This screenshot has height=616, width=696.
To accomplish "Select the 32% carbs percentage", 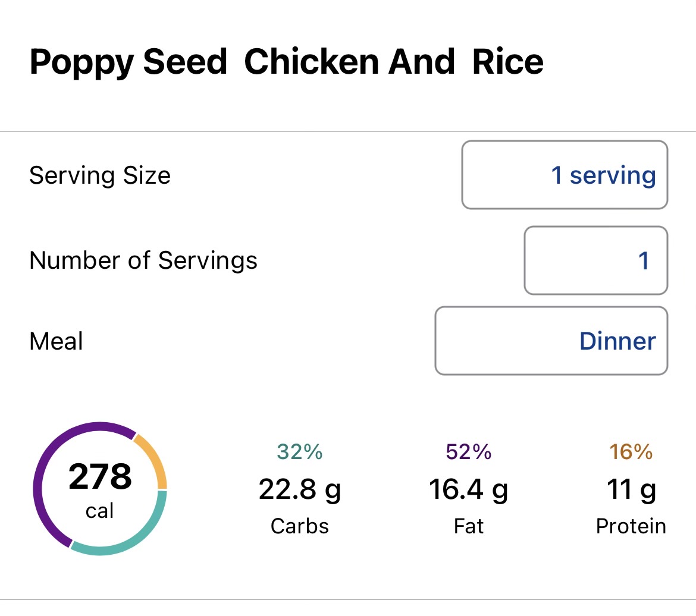I will click(x=300, y=452).
